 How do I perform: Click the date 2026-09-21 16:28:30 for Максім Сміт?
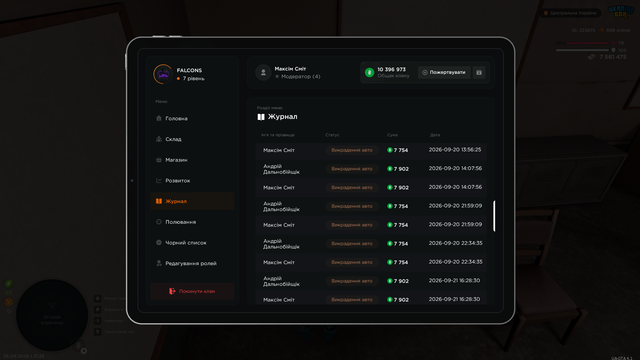click(x=454, y=299)
